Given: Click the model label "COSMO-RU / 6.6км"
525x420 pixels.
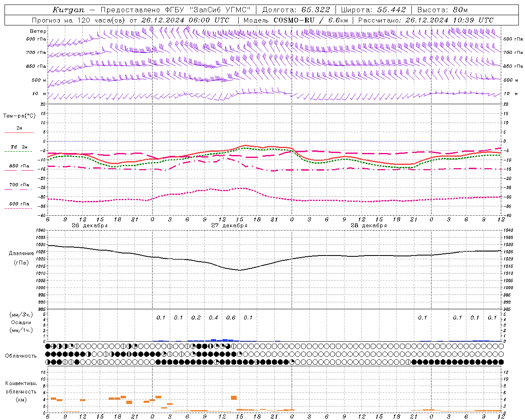Looking at the screenshot, I should [x=310, y=20].
